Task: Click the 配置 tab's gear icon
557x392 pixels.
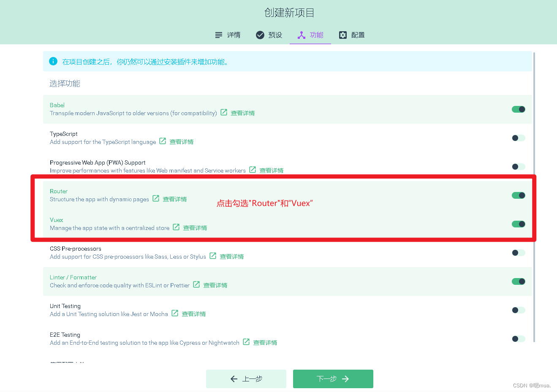Action: [x=343, y=35]
